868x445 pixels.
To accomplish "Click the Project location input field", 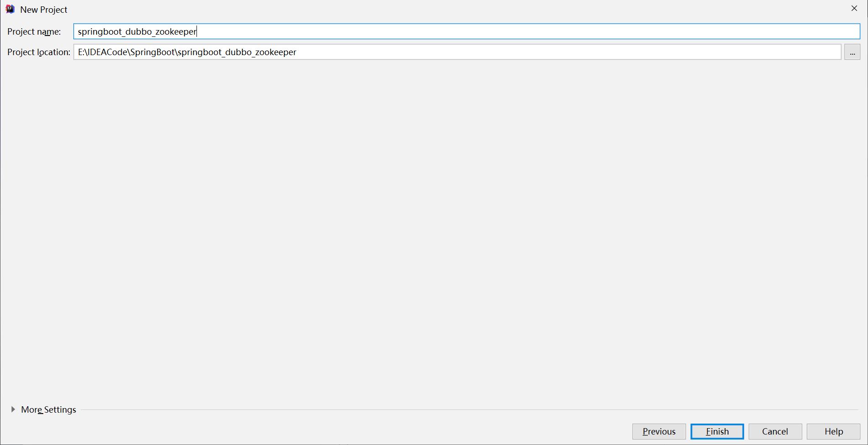I will pos(457,52).
